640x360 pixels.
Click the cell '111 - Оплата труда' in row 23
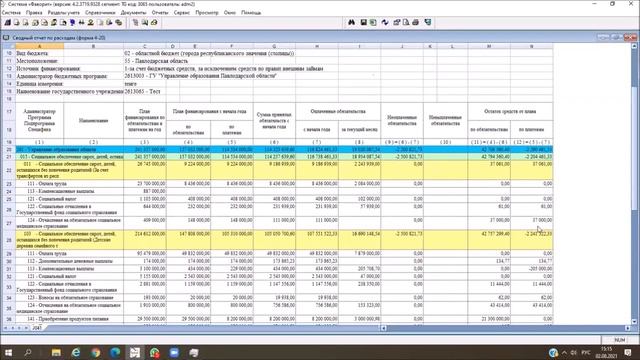pos(69,184)
